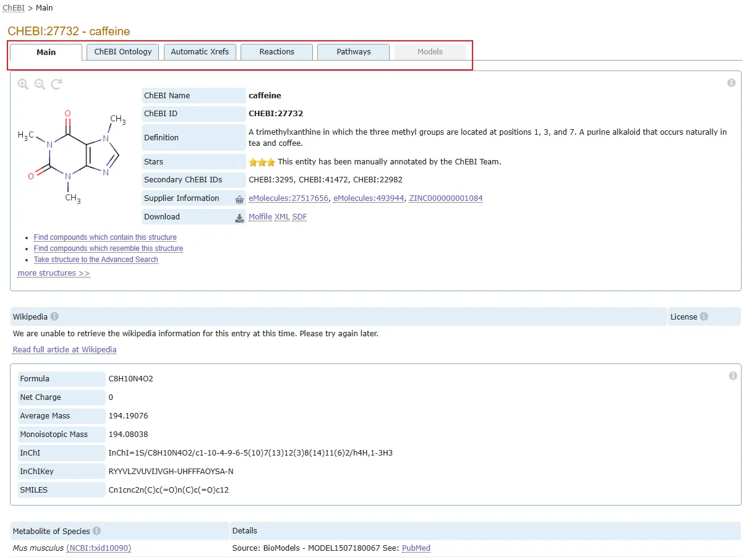This screenshot has width=749, height=560.
Task: Click the ChEBI breadcrumb link
Action: 13,8
